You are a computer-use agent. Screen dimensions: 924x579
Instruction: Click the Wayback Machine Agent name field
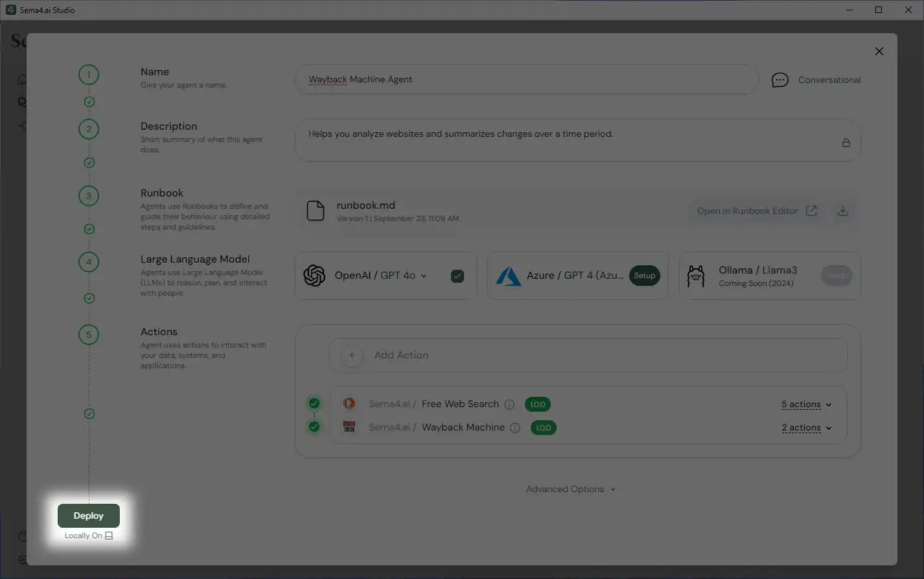pos(526,79)
